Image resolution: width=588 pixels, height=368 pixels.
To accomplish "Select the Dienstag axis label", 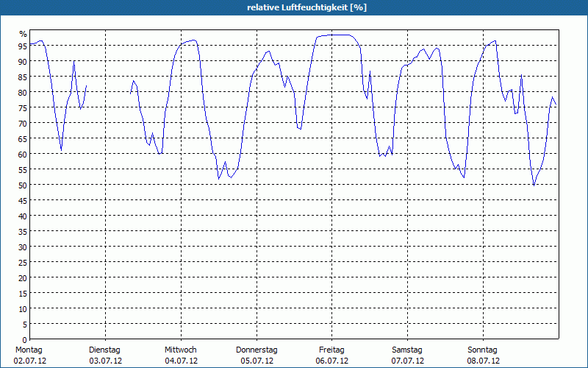I will coord(104,350).
